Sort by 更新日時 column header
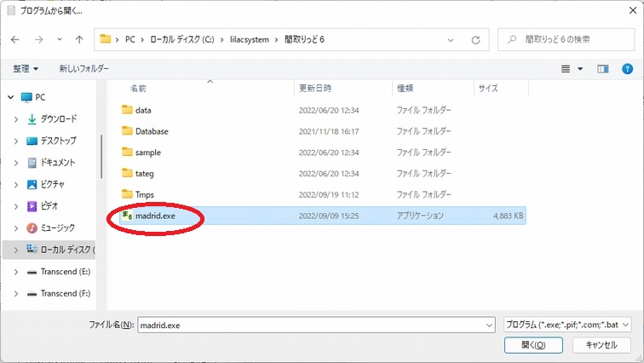Image resolution: width=644 pixels, height=363 pixels. point(315,89)
